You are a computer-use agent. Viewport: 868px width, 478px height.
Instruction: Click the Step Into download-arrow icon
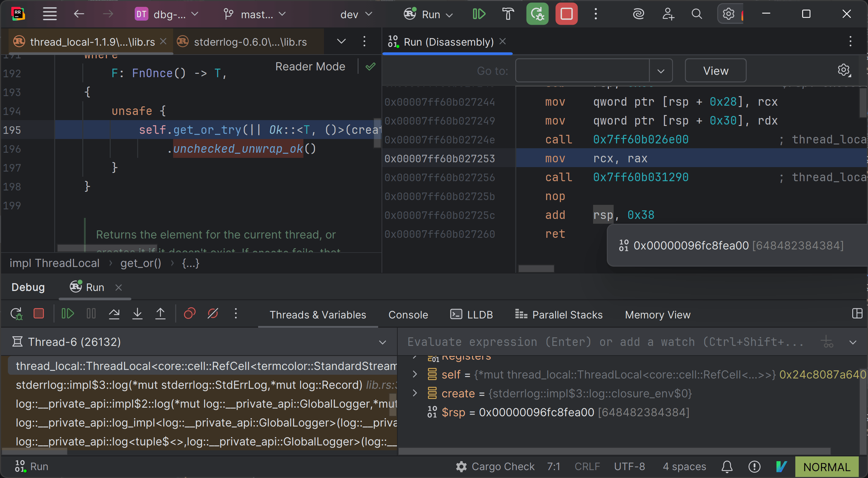pyautogui.click(x=137, y=314)
